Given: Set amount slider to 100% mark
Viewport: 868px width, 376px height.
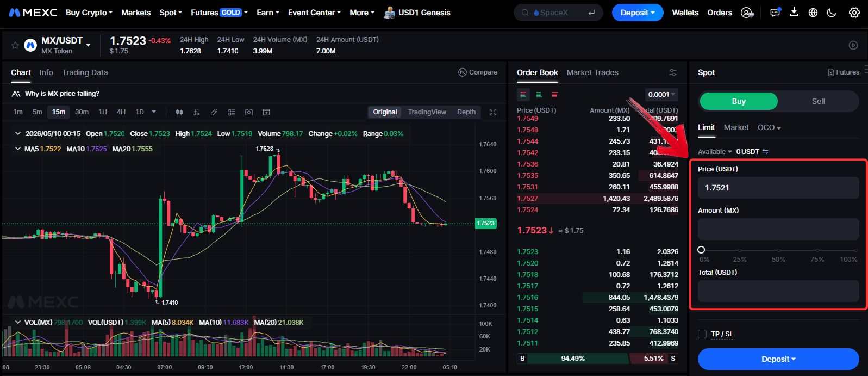Looking at the screenshot, I should [x=855, y=250].
